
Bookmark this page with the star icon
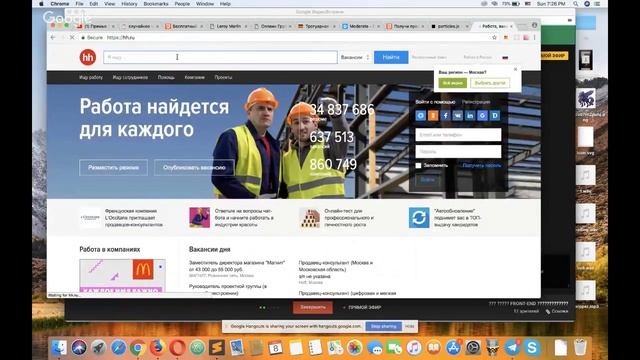[x=494, y=37]
